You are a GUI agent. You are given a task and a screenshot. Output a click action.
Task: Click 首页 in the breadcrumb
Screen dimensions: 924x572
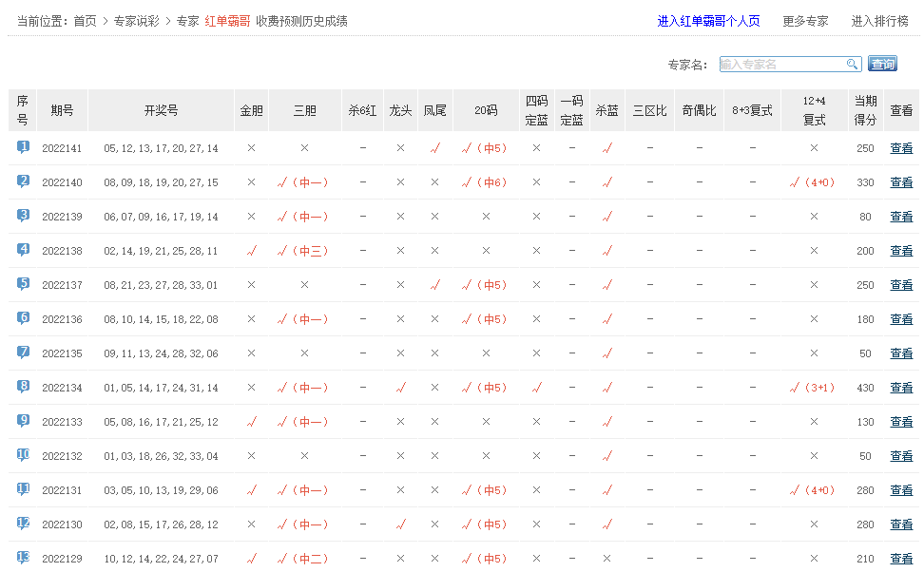click(85, 21)
